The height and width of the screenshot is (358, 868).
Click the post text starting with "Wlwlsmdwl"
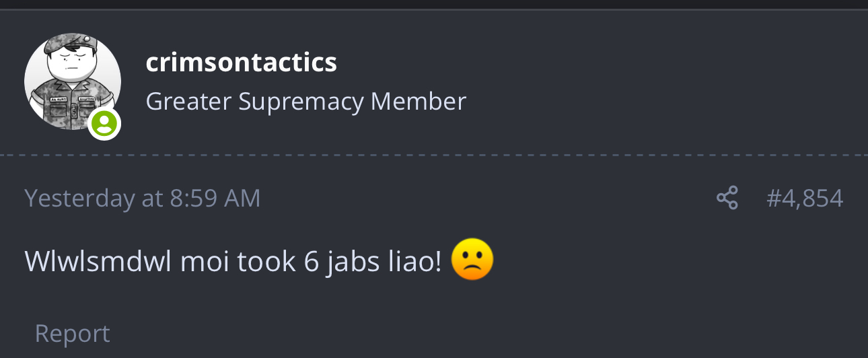(232, 261)
